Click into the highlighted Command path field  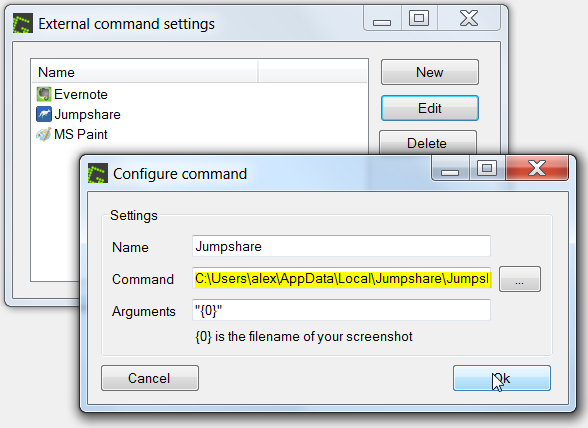(341, 278)
